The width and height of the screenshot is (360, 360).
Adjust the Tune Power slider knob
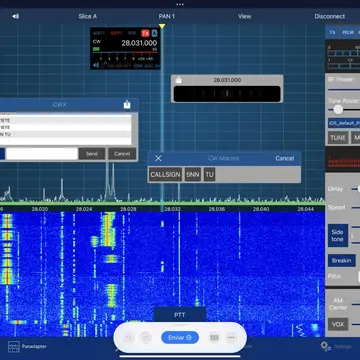[x=338, y=110]
